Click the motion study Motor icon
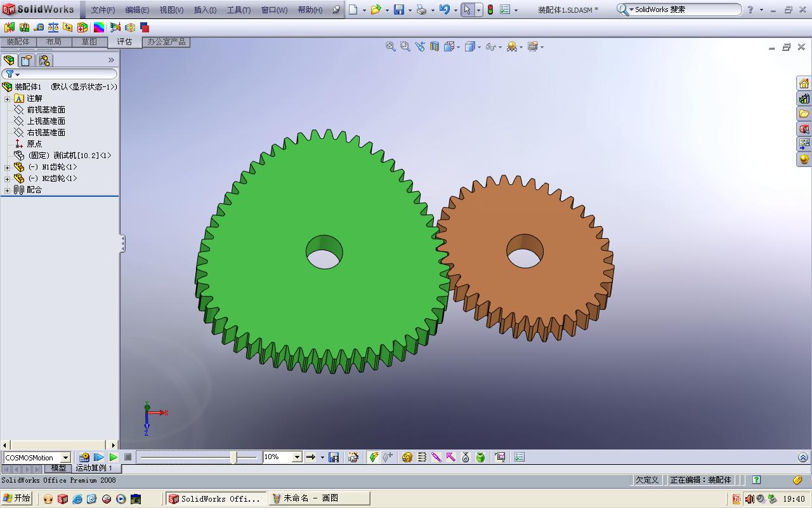This screenshot has width=812, height=508. point(407,457)
